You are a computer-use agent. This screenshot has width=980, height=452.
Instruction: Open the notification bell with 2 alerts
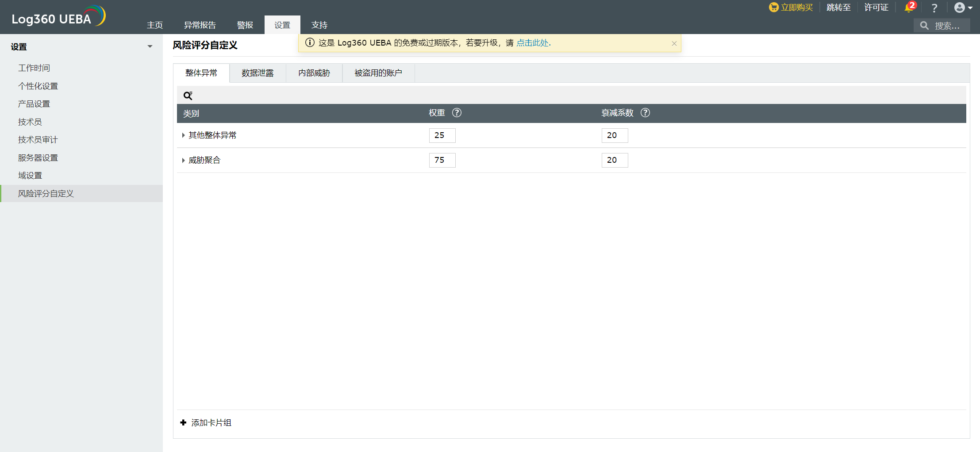coord(910,8)
